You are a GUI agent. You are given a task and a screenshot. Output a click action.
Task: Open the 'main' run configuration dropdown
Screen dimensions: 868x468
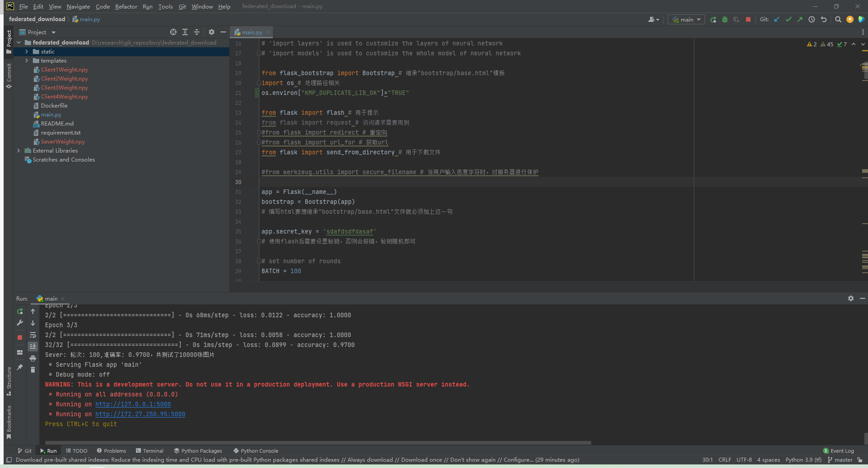pyautogui.click(x=686, y=19)
